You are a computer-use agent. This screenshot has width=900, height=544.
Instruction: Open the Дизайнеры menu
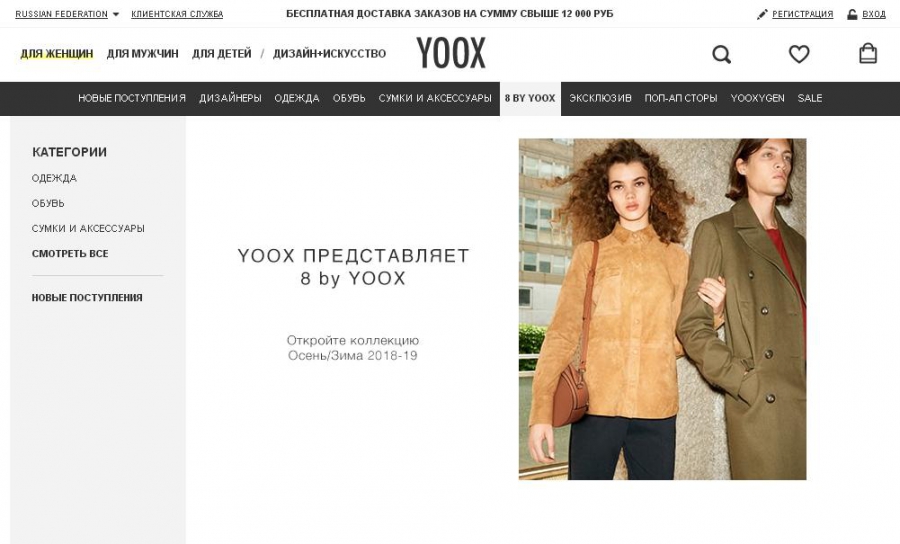230,98
